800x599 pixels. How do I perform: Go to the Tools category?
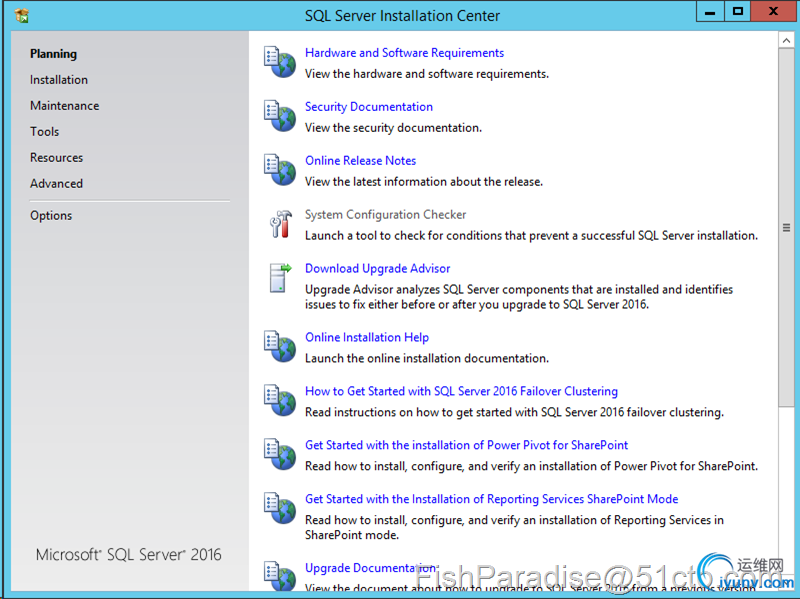pos(44,132)
